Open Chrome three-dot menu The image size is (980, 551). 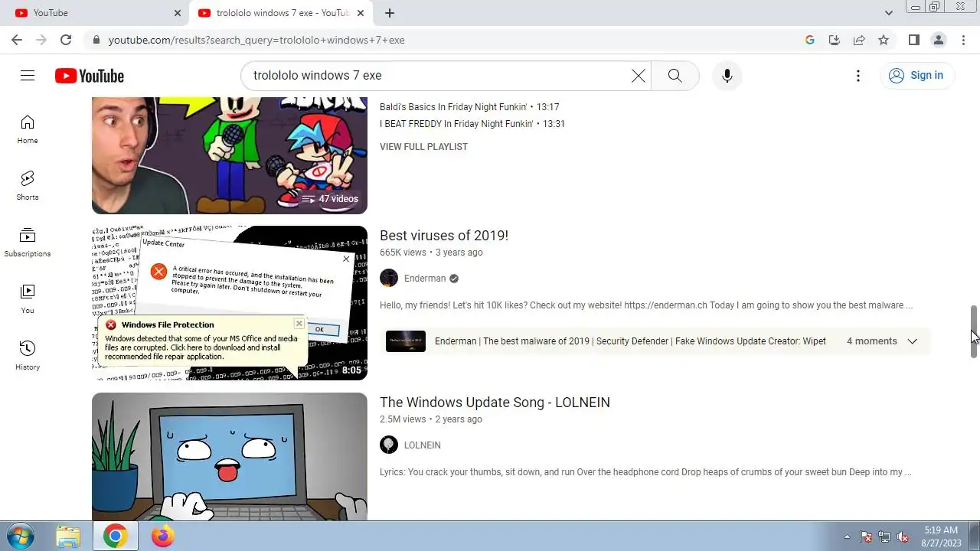click(x=963, y=40)
